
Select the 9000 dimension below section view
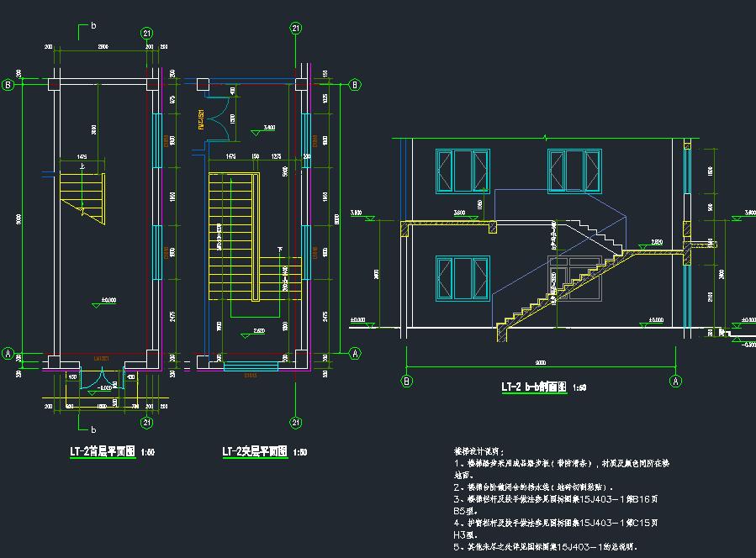[541, 363]
